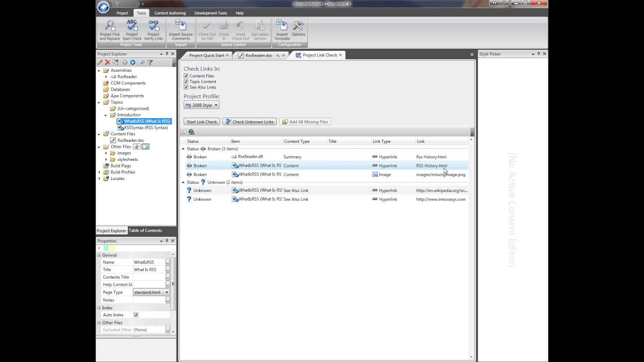The width and height of the screenshot is (644, 362).
Task: Collapse the Unknown (2 items) status group
Action: coord(183,183)
